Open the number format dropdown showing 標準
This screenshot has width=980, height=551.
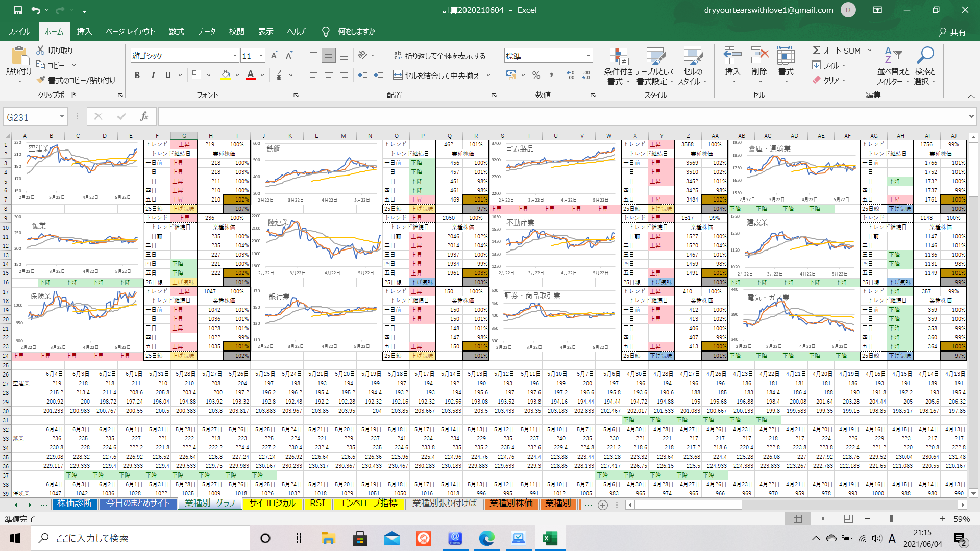(x=588, y=56)
